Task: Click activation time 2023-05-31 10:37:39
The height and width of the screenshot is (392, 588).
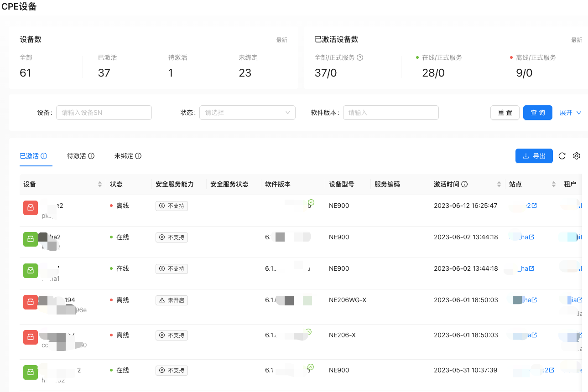Action: point(465,370)
